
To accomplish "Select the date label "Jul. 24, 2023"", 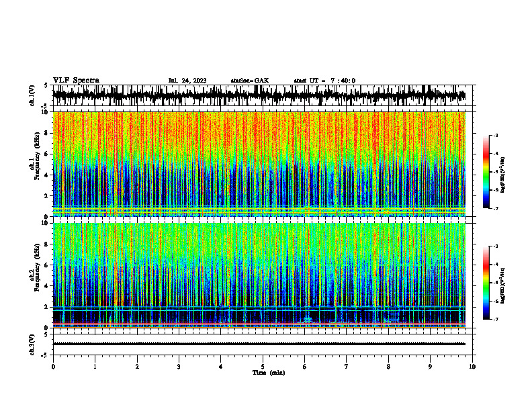I will [187, 81].
